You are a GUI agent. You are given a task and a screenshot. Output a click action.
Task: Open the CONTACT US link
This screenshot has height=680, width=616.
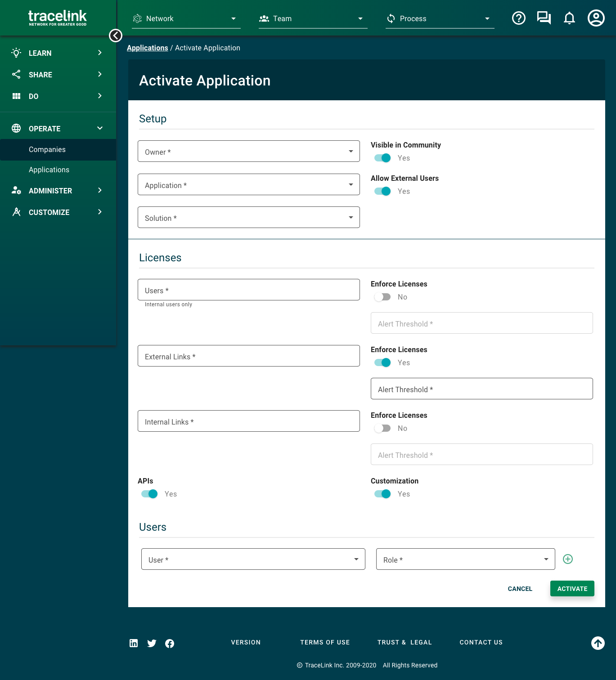(481, 642)
